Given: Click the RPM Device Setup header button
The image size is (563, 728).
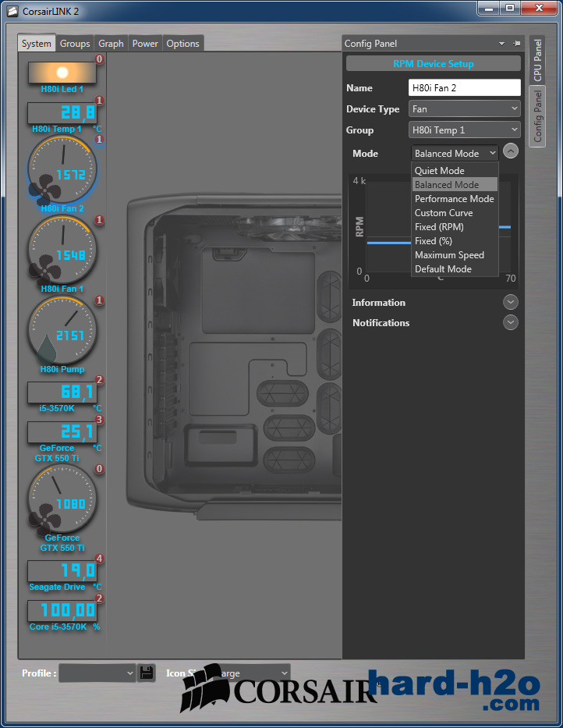Looking at the screenshot, I should coord(434,64).
